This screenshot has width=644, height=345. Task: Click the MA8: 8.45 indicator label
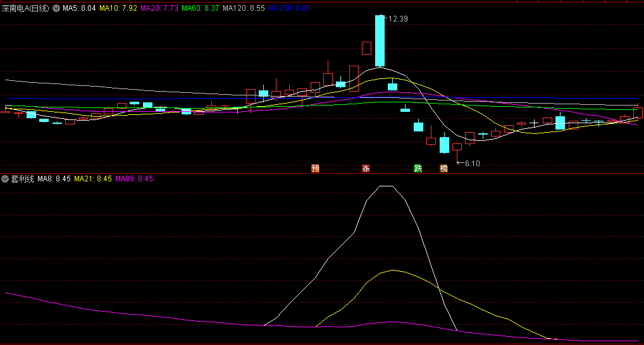click(54, 179)
